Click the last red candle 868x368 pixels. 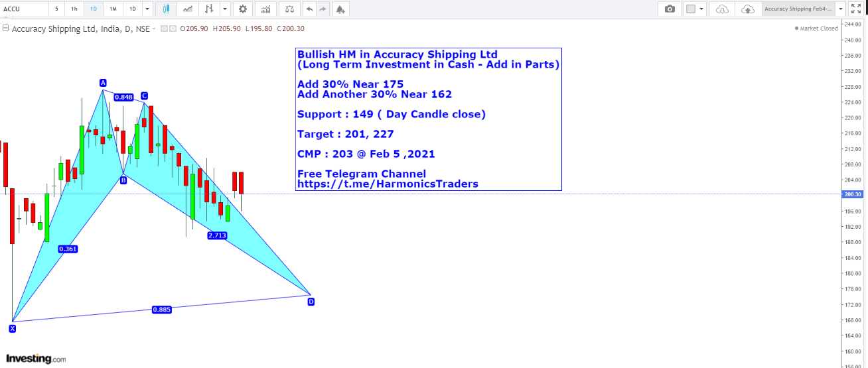(242, 183)
